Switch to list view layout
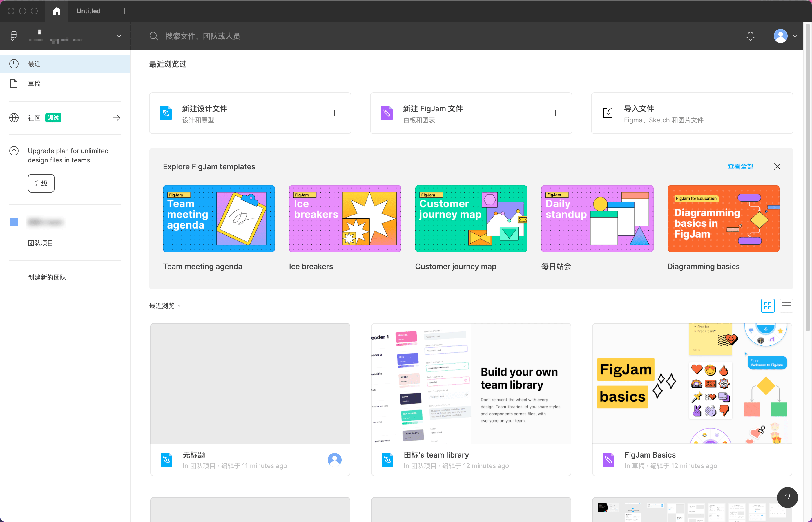The image size is (812, 522). click(786, 305)
